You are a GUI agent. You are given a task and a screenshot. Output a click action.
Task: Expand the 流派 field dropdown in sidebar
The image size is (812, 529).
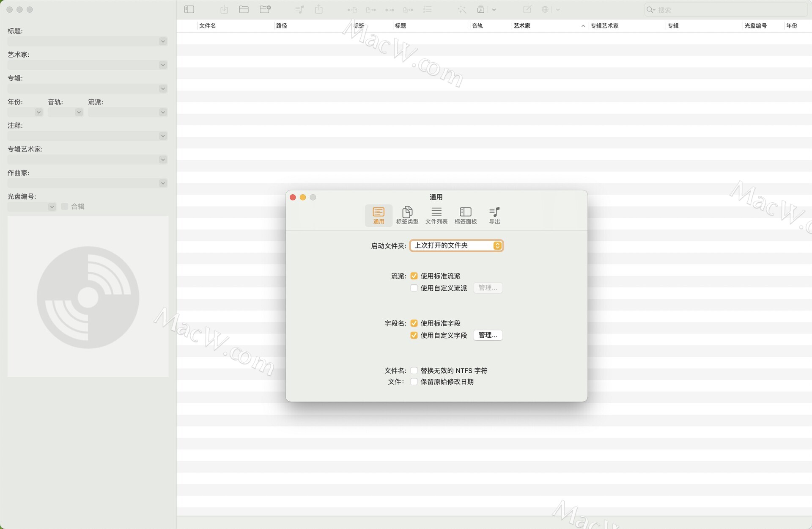[x=163, y=113]
